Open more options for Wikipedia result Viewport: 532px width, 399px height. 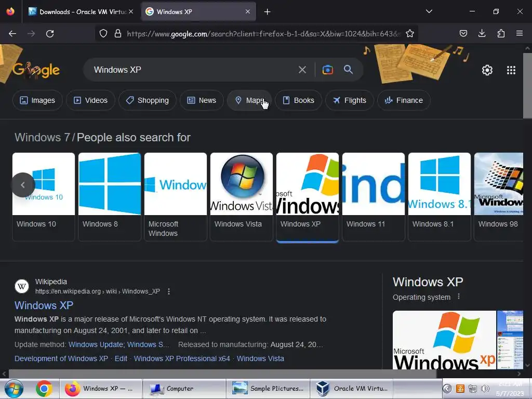point(169,291)
